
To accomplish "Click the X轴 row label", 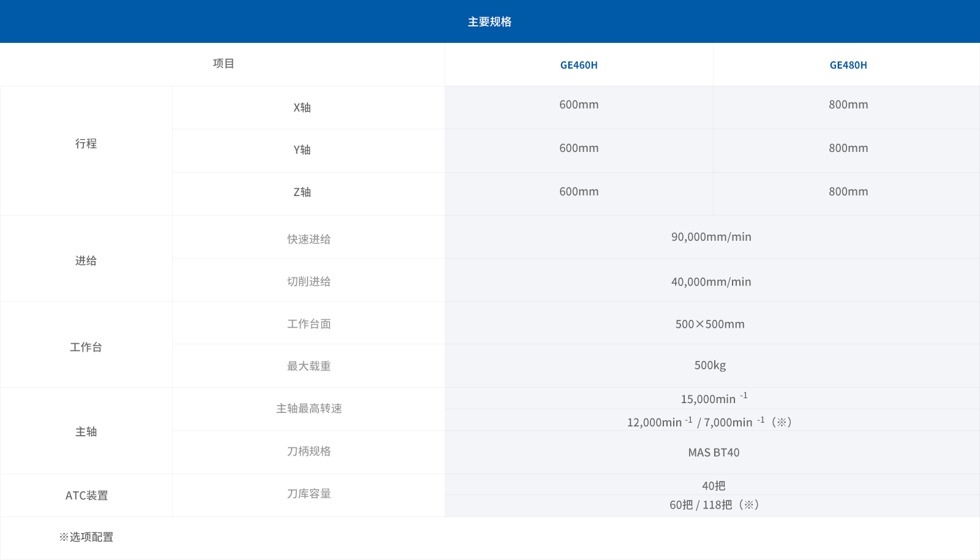I will tap(302, 107).
